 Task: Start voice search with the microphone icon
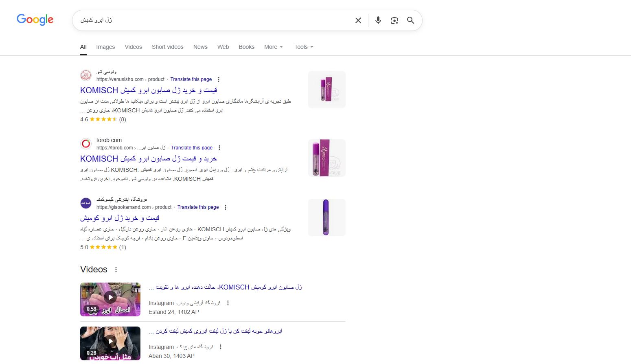tap(378, 20)
